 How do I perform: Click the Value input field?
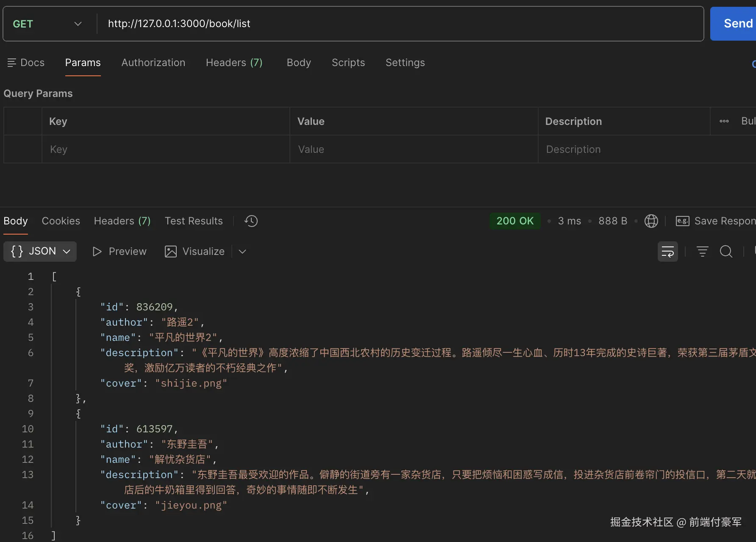coord(414,149)
